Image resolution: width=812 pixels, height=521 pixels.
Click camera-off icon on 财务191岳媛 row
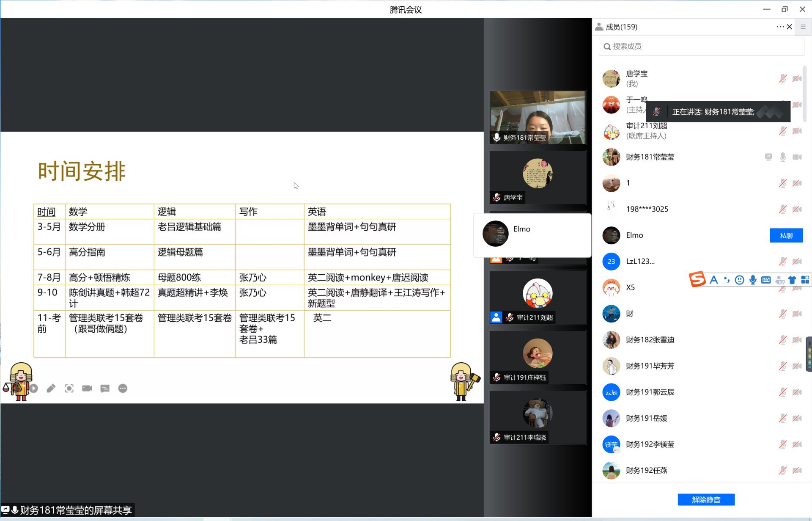click(x=797, y=418)
